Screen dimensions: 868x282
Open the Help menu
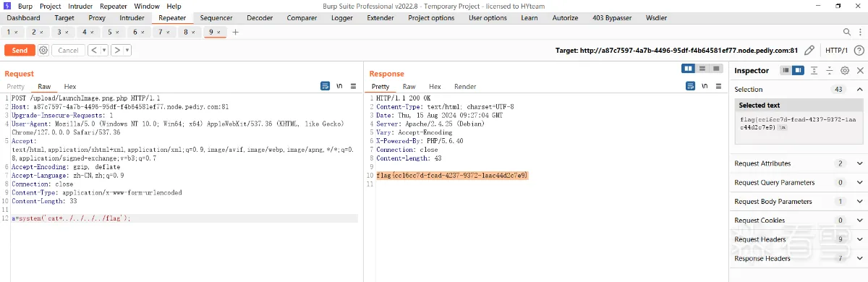click(174, 6)
